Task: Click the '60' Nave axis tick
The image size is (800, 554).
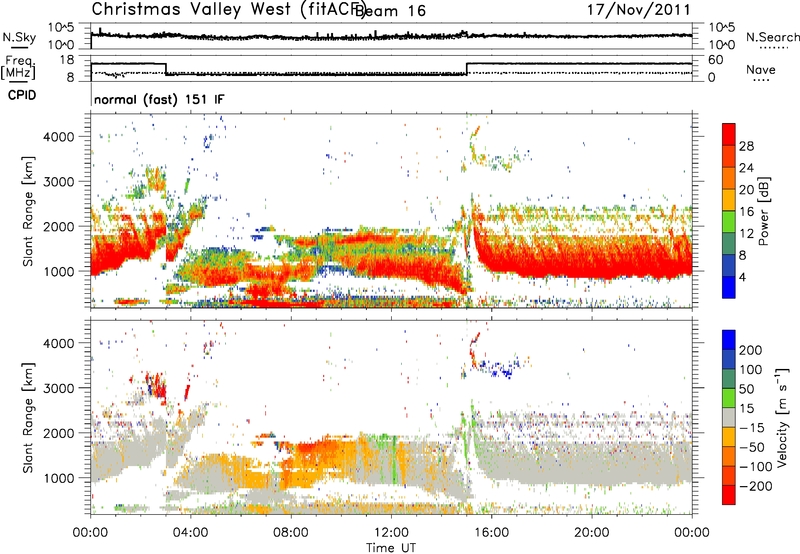Action: [716, 60]
